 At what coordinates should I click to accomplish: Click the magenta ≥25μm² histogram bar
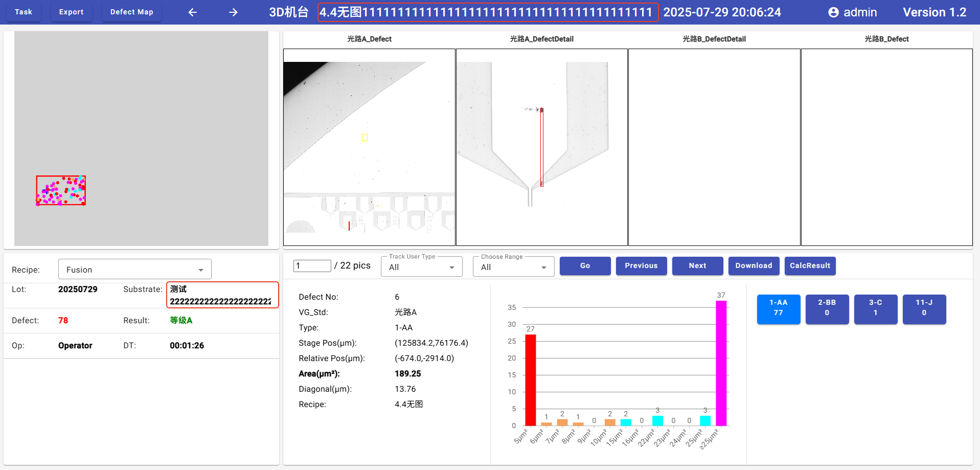coord(721,363)
